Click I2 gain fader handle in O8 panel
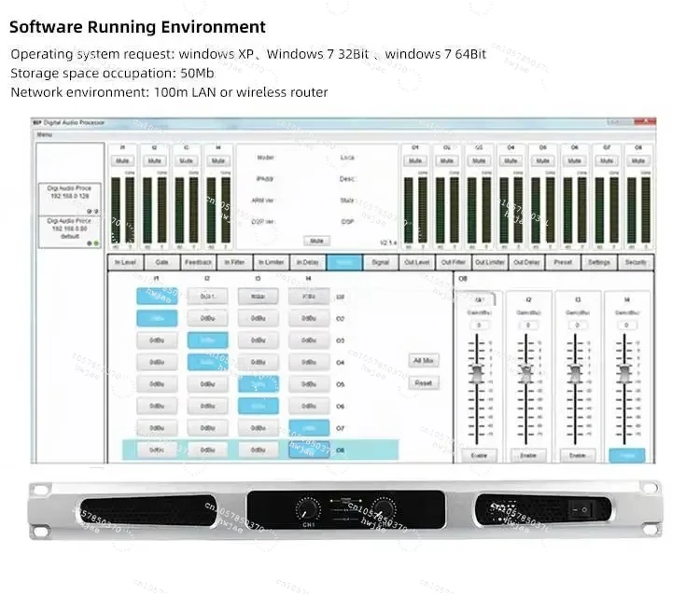 coord(525,374)
